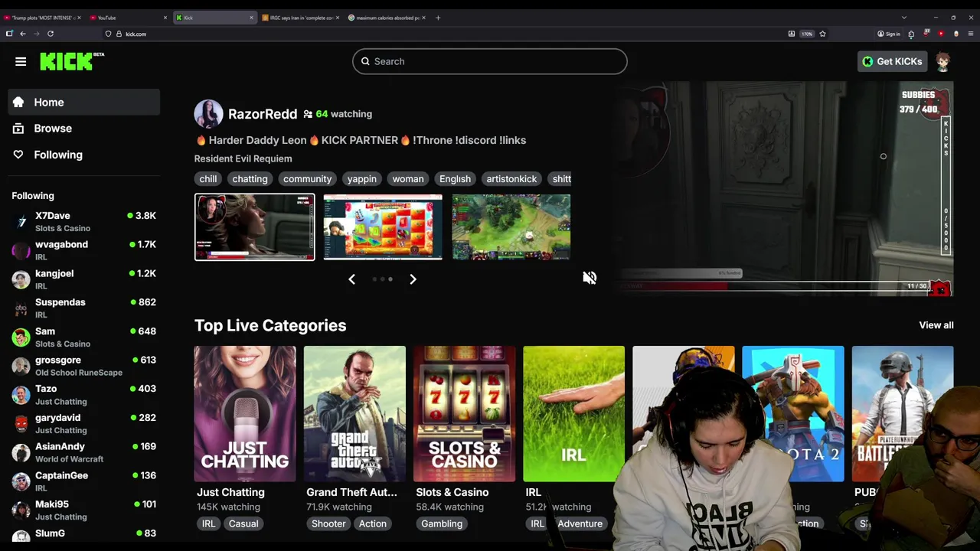Click View all live categories

point(936,325)
